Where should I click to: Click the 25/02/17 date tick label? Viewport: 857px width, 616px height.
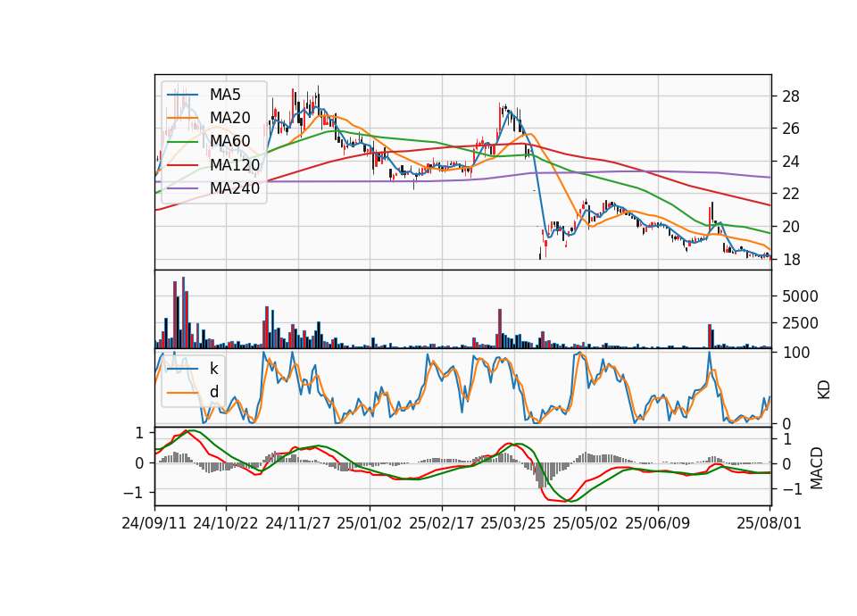pos(442,523)
